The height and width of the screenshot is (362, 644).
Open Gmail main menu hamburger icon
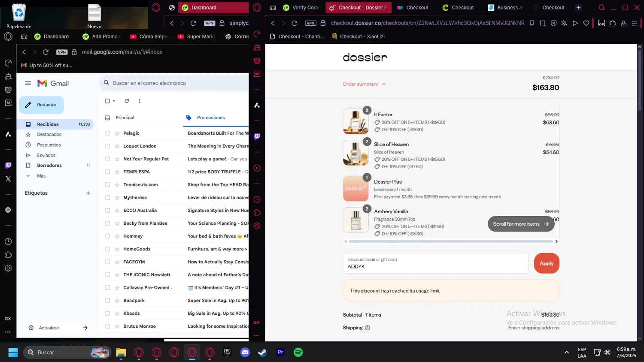(x=28, y=83)
